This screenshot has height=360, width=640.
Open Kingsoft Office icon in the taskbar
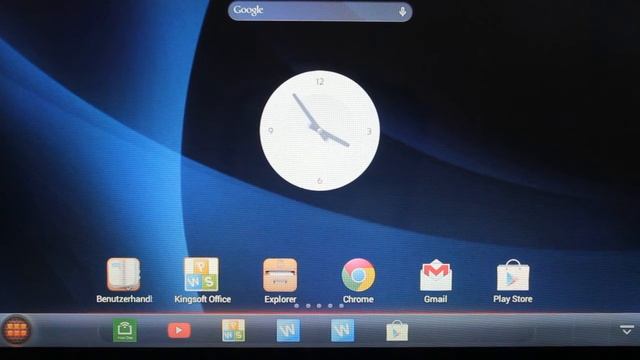click(233, 330)
